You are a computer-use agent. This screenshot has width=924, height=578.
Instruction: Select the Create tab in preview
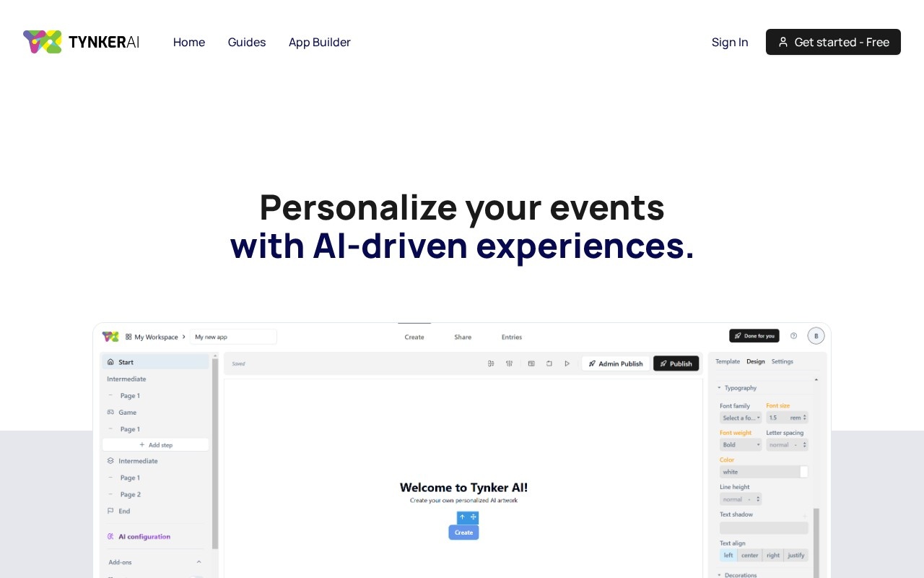(x=414, y=337)
